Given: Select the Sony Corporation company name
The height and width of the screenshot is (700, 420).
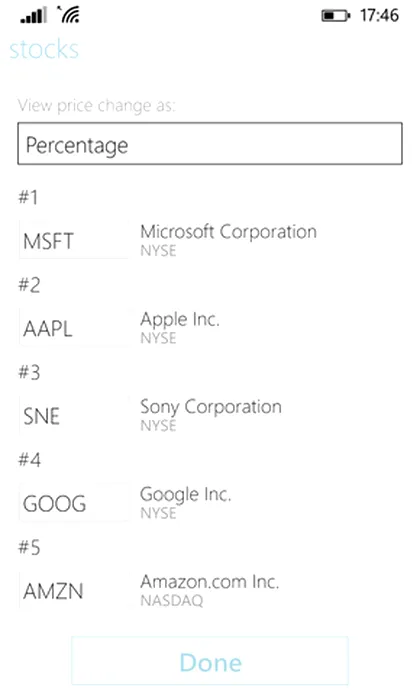Looking at the screenshot, I should 211,407.
